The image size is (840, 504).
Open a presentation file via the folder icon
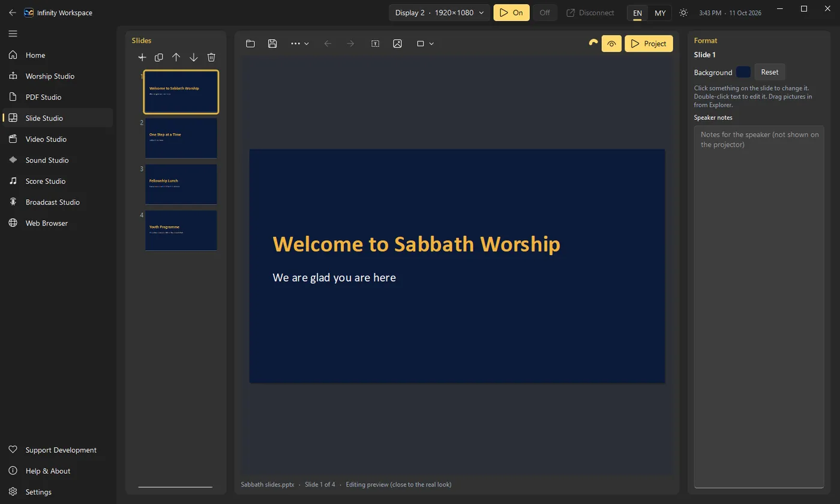[x=251, y=44]
